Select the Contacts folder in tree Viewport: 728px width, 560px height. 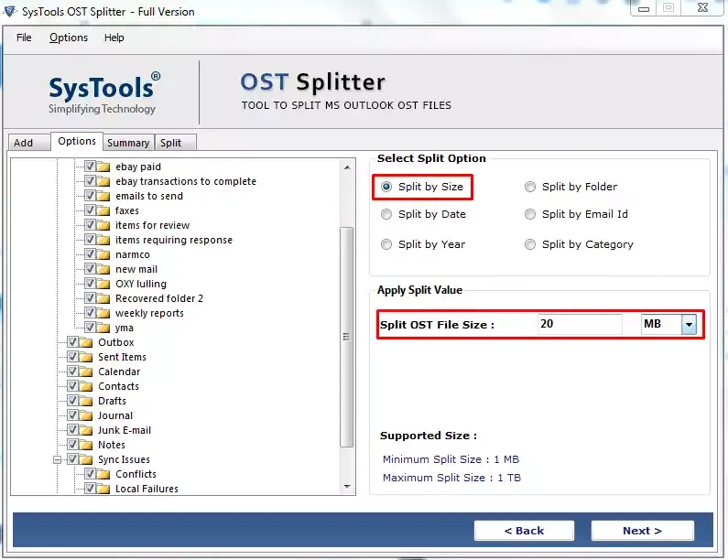click(x=118, y=386)
